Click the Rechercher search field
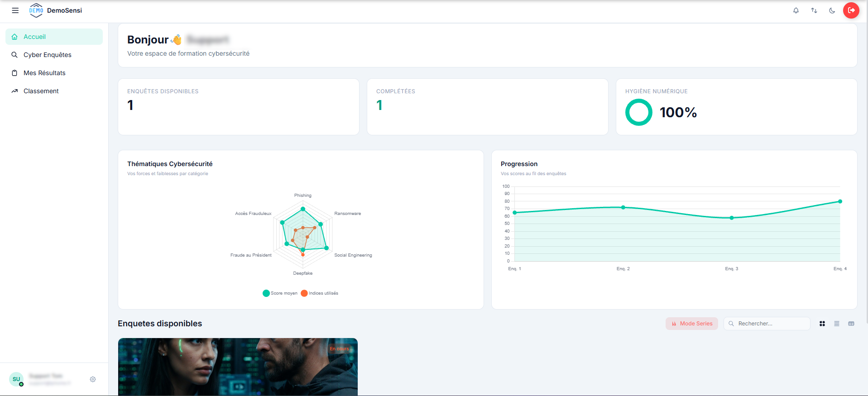 (x=767, y=324)
